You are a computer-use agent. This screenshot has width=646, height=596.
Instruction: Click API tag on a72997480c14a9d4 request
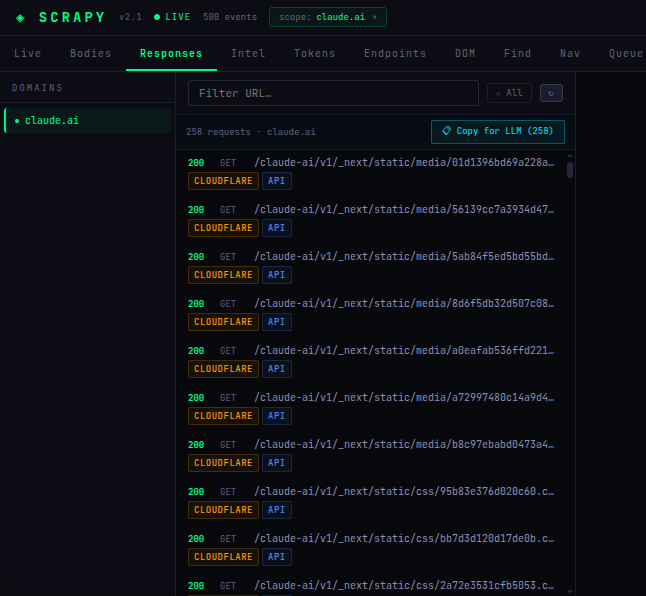click(276, 416)
